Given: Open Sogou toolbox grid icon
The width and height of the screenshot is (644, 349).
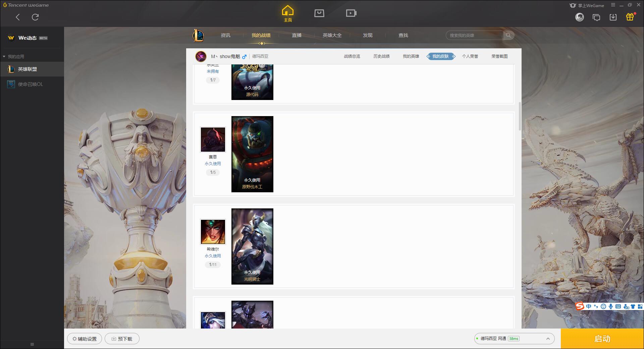Looking at the screenshot, I should 640,306.
